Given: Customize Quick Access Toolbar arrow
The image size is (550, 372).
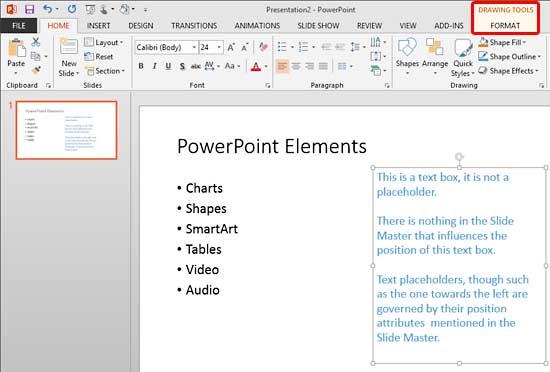Looking at the screenshot, I should click(x=145, y=10).
